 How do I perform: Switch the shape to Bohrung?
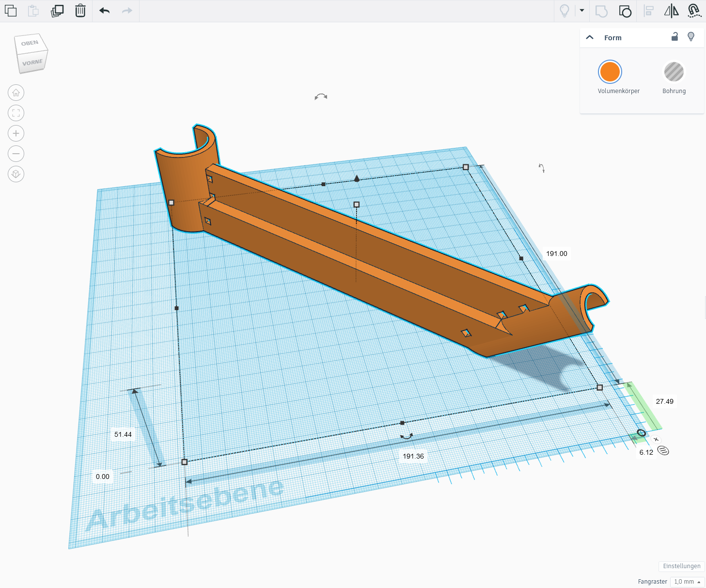674,72
